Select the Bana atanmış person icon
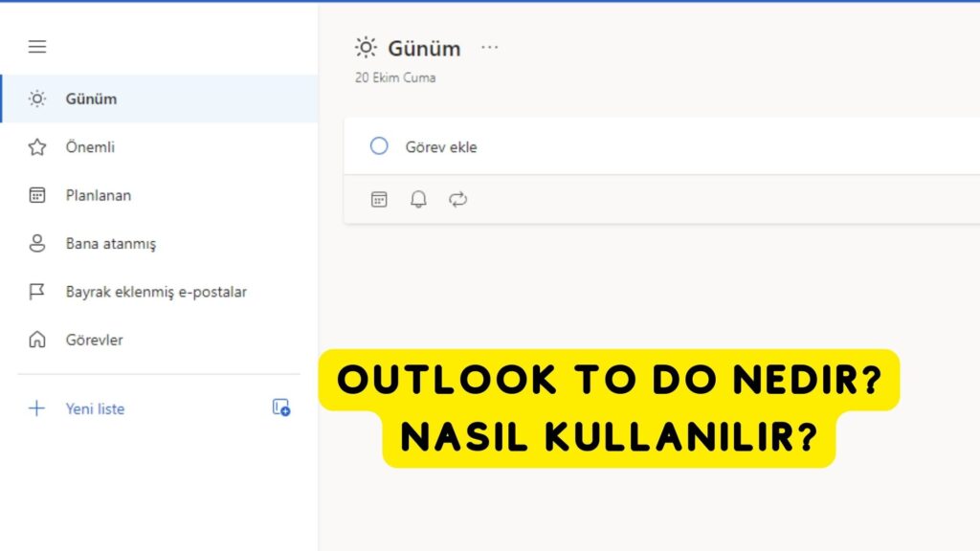The width and height of the screenshot is (980, 551). 36,243
